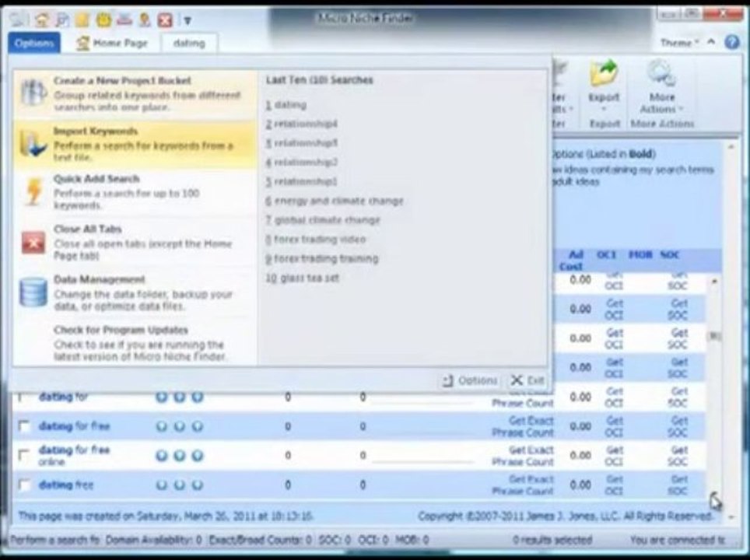Click the 'dating free' keyword link

(x=66, y=485)
